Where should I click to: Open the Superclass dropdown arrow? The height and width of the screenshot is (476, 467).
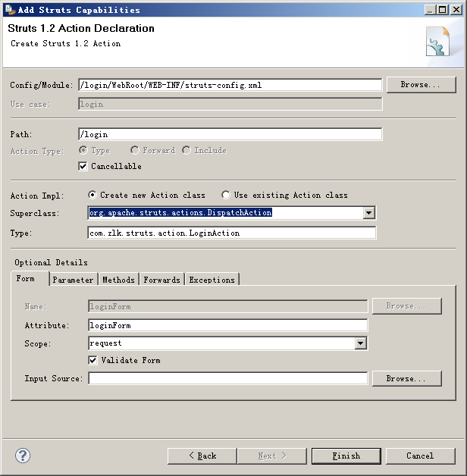369,212
